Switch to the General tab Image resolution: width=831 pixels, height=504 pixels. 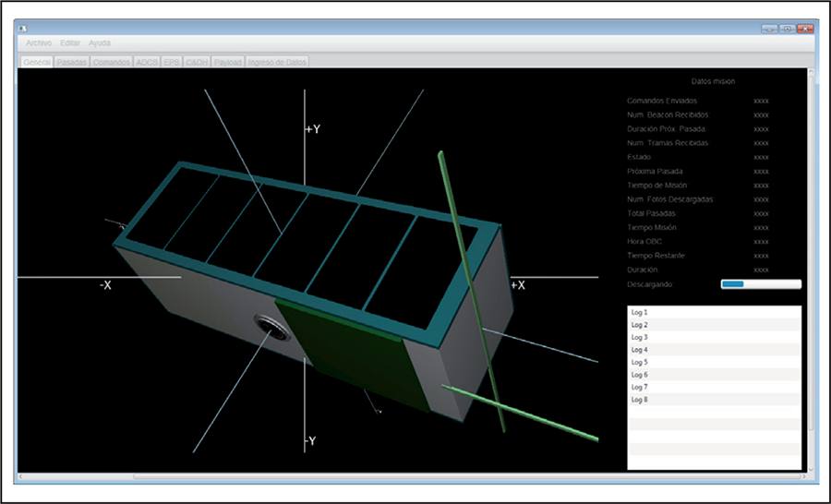coord(37,62)
